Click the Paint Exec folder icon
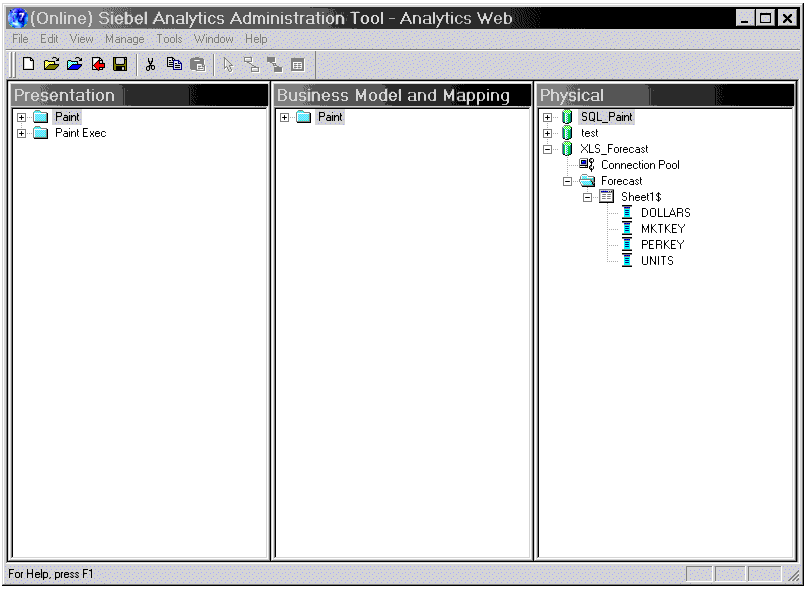This screenshot has width=807, height=589. click(41, 133)
